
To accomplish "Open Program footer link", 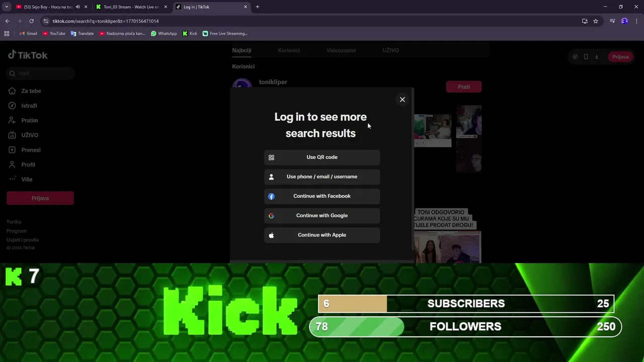I will (x=17, y=231).
